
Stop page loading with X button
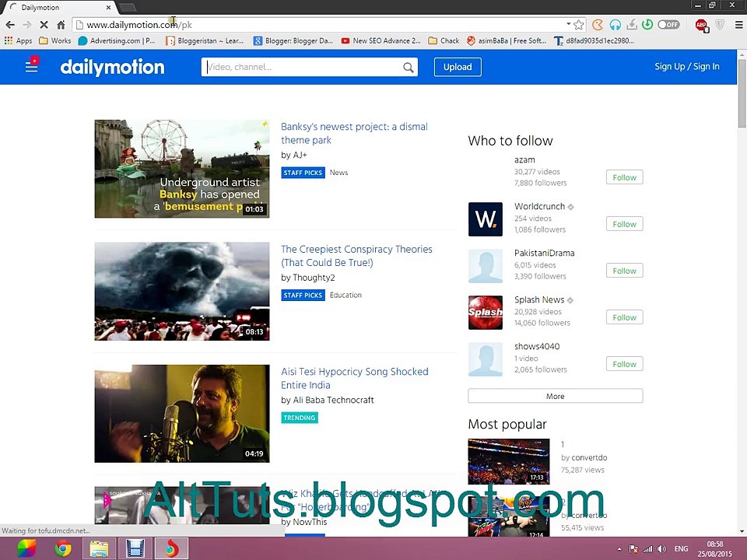[x=44, y=25]
